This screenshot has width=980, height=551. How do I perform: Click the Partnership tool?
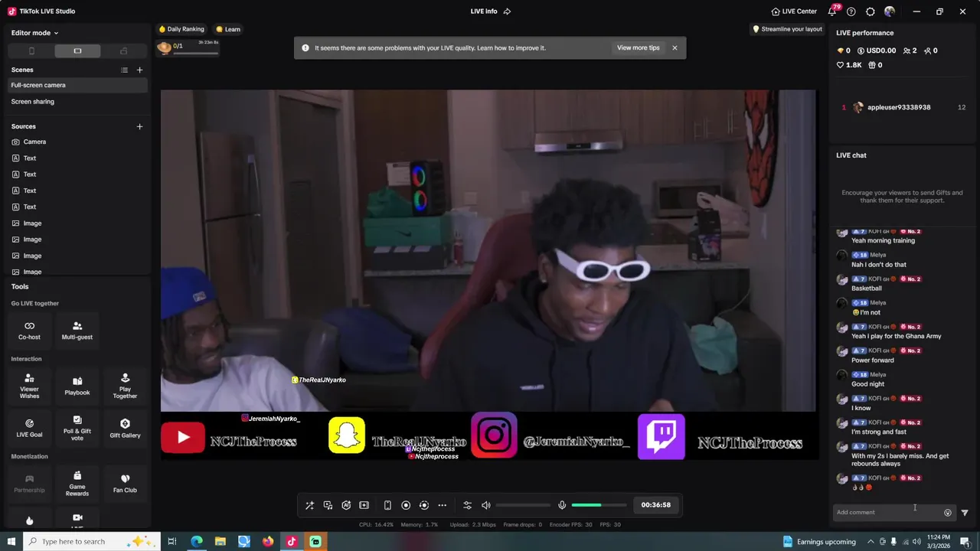(29, 484)
